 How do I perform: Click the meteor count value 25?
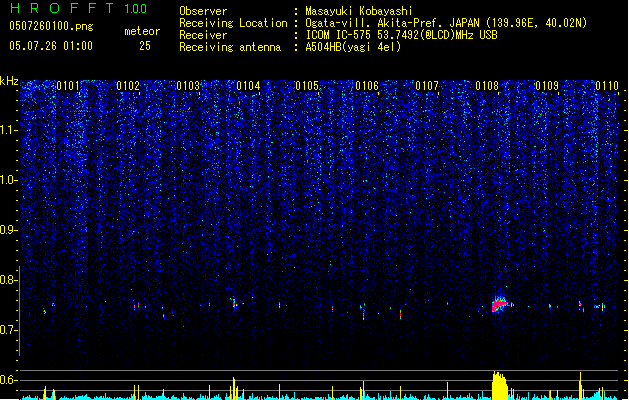145,46
